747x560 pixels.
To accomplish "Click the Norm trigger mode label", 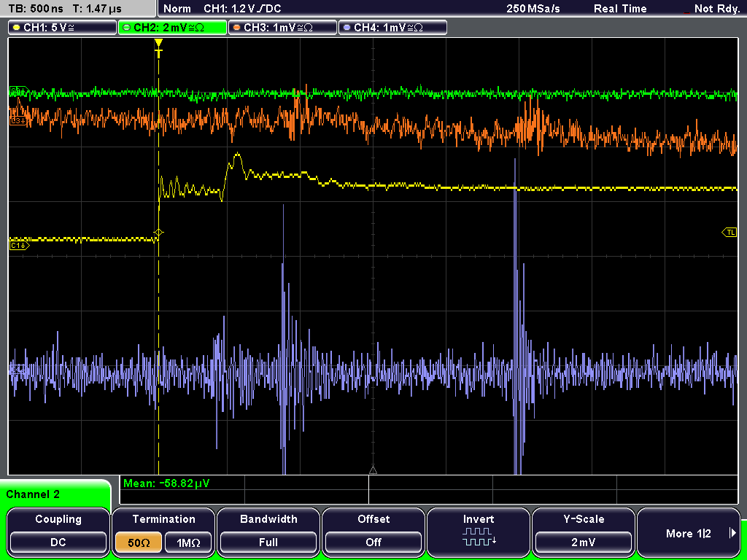I will (x=177, y=9).
